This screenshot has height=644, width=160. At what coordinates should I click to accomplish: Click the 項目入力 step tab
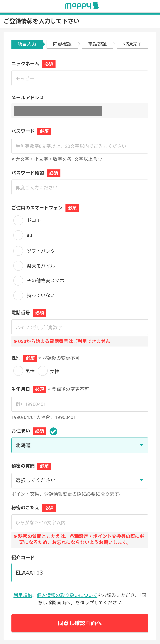(x=27, y=44)
